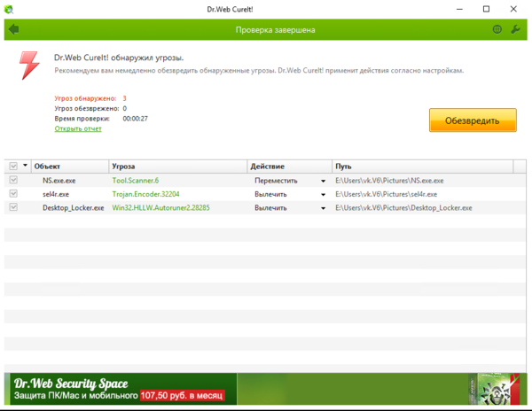Select NS.exe.exe object name
The height and width of the screenshot is (411, 532).
click(x=59, y=181)
